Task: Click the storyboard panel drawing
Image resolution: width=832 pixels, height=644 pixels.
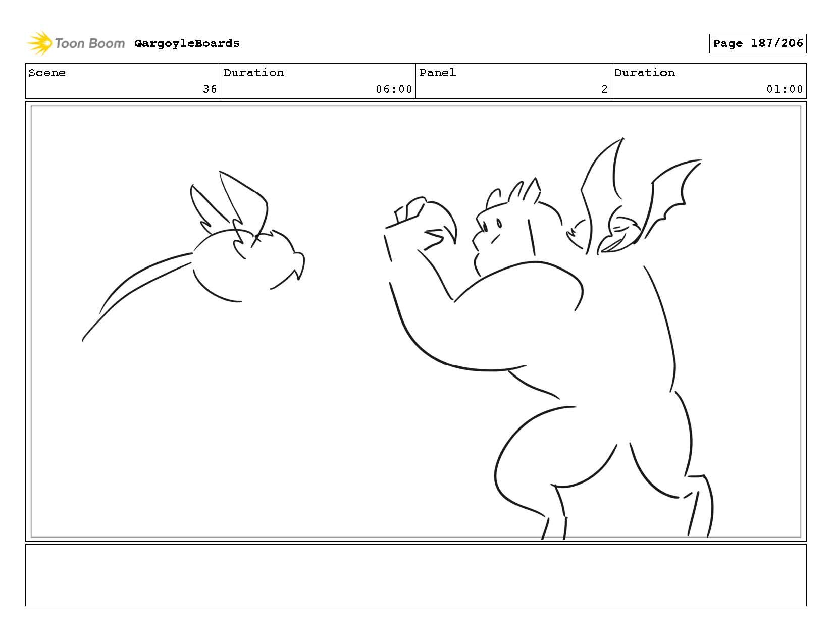Action: point(416,321)
